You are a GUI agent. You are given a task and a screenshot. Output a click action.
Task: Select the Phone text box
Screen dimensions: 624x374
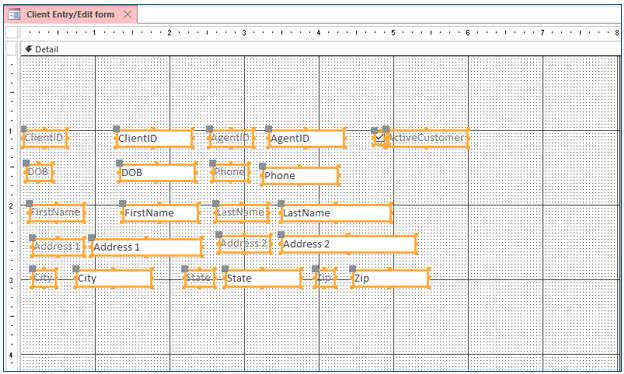point(300,175)
